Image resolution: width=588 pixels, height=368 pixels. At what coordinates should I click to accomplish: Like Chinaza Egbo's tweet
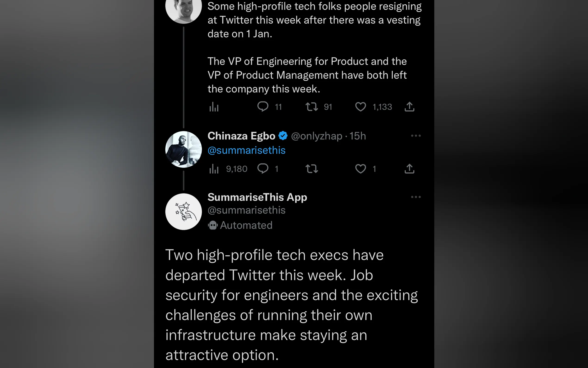[x=360, y=168]
